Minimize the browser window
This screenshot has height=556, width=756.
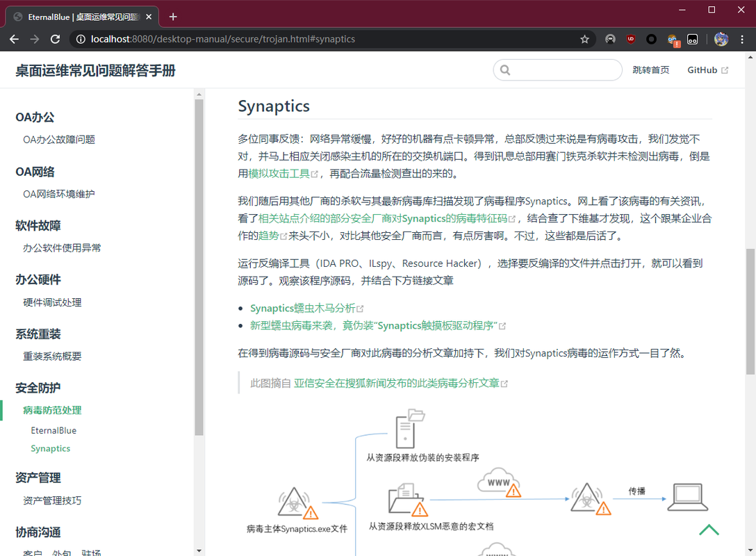tap(682, 10)
